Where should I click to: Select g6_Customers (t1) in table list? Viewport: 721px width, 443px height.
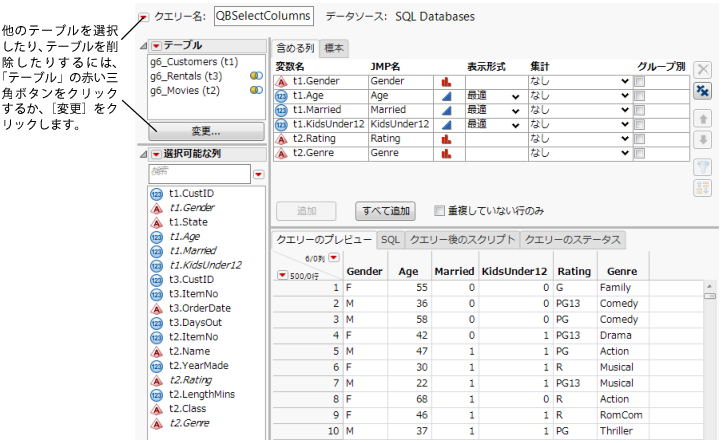click(x=194, y=62)
